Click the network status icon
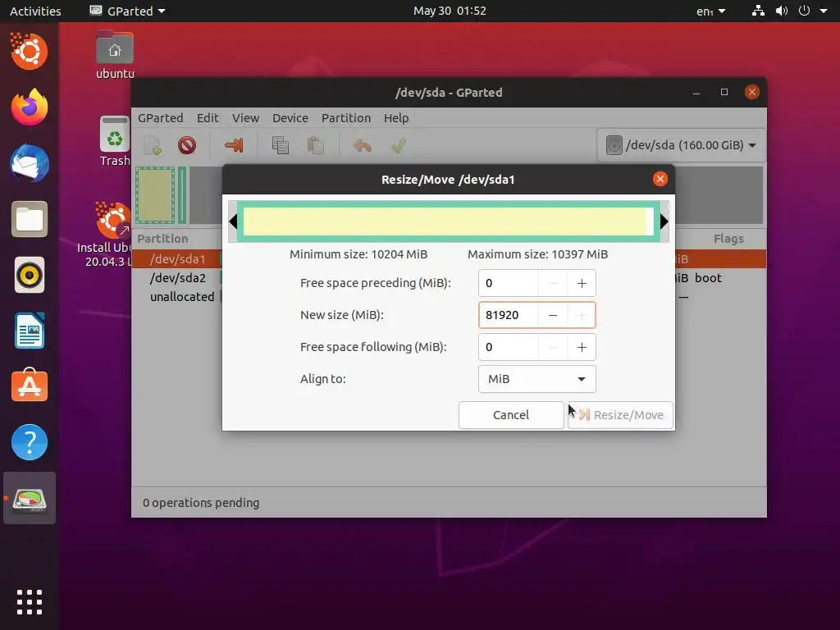 tap(758, 11)
